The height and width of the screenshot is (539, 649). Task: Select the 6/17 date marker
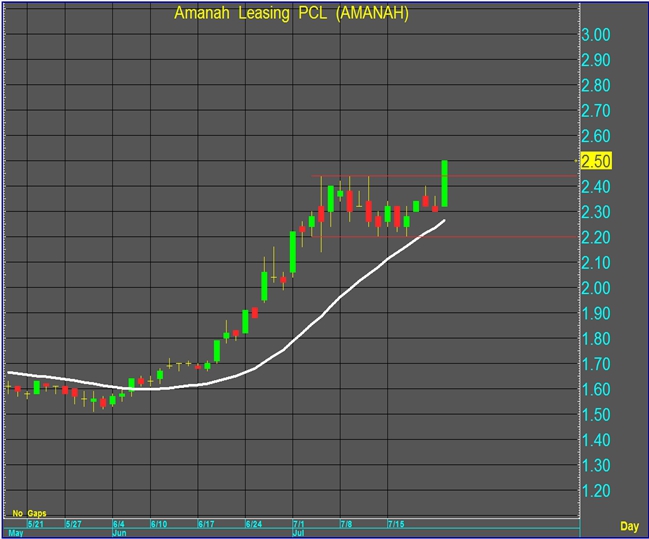[206, 524]
